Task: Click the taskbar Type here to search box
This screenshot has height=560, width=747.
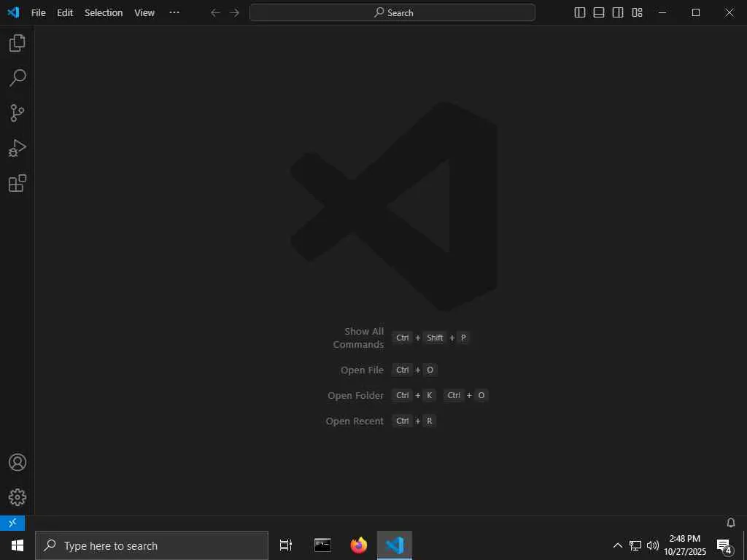Action: coord(152,545)
